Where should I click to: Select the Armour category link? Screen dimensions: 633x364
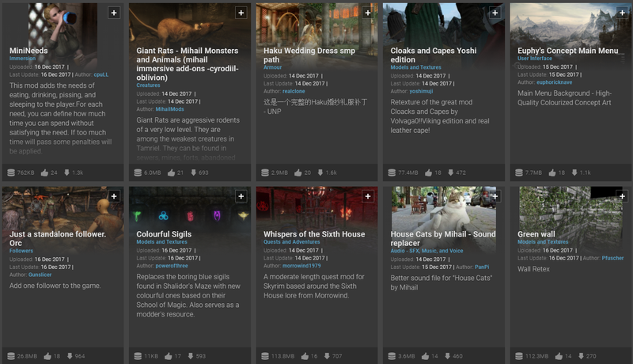272,67
